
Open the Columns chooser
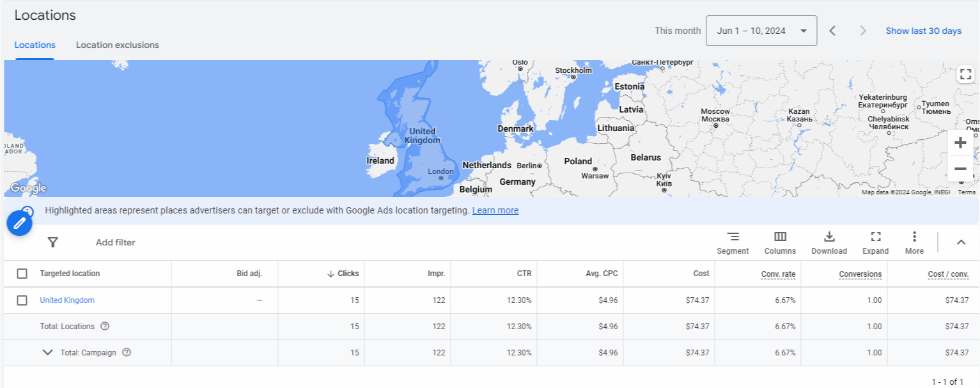pyautogui.click(x=780, y=243)
